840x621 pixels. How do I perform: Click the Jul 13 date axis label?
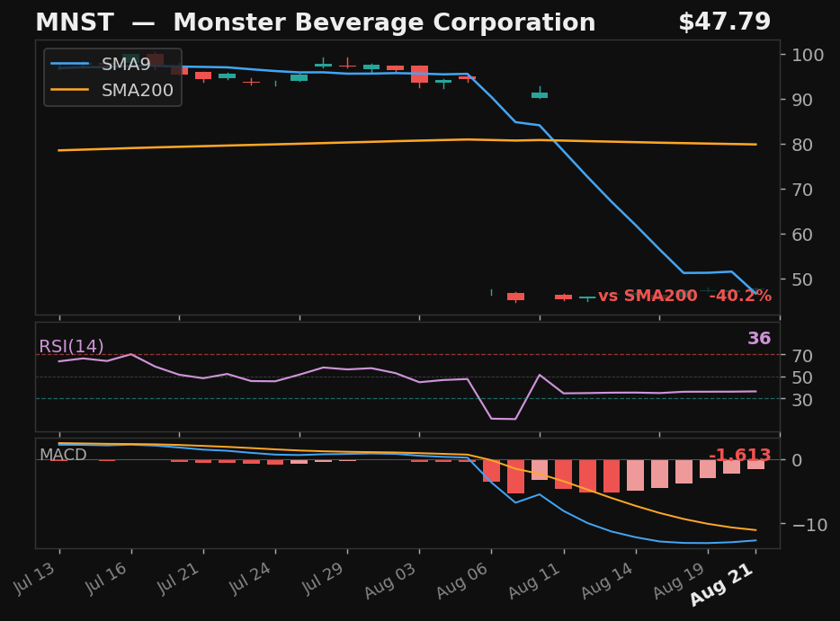pyautogui.click(x=34, y=580)
